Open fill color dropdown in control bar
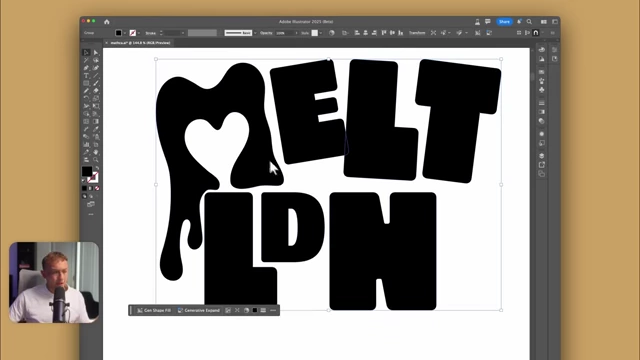 pyautogui.click(x=125, y=33)
